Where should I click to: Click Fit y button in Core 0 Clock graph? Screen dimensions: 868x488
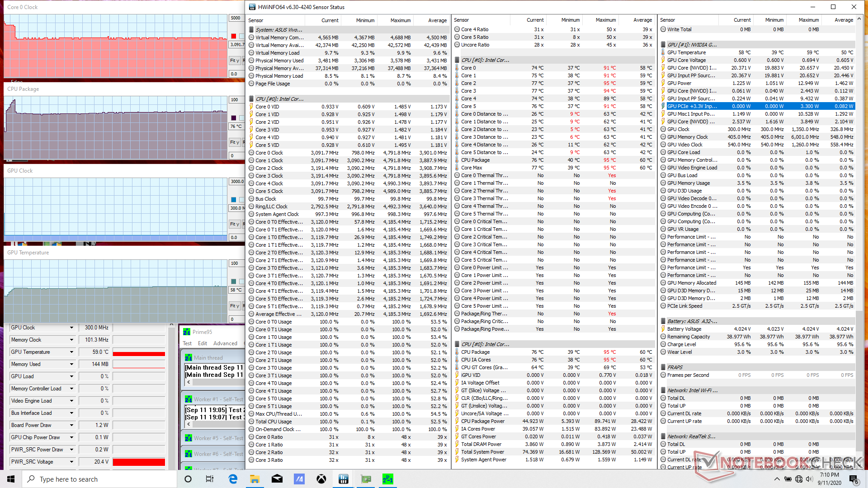pyautogui.click(x=234, y=61)
